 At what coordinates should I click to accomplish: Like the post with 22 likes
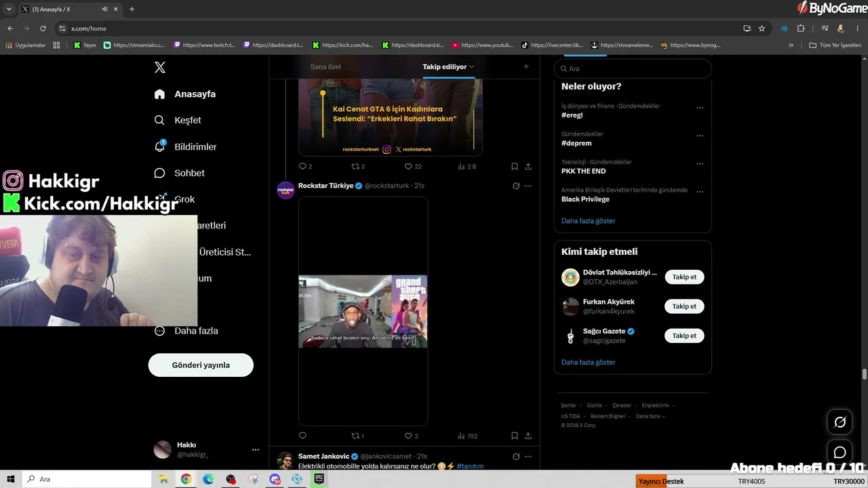click(x=412, y=166)
